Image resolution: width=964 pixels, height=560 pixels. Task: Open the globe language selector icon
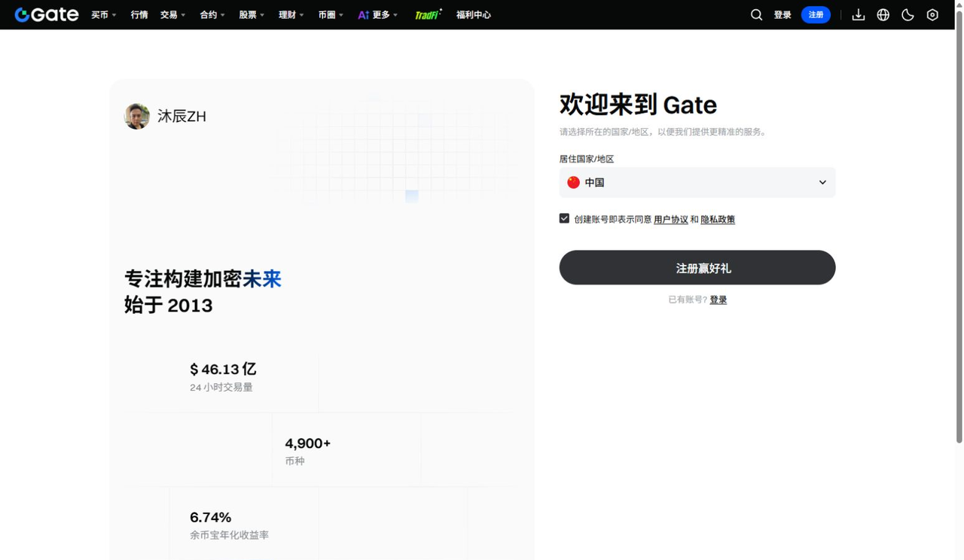pyautogui.click(x=883, y=15)
